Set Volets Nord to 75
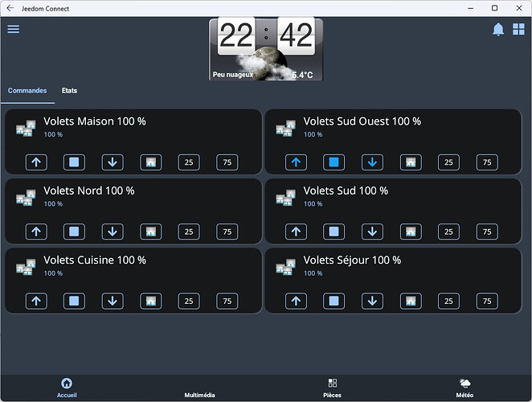The width and height of the screenshot is (532, 402). (x=227, y=232)
